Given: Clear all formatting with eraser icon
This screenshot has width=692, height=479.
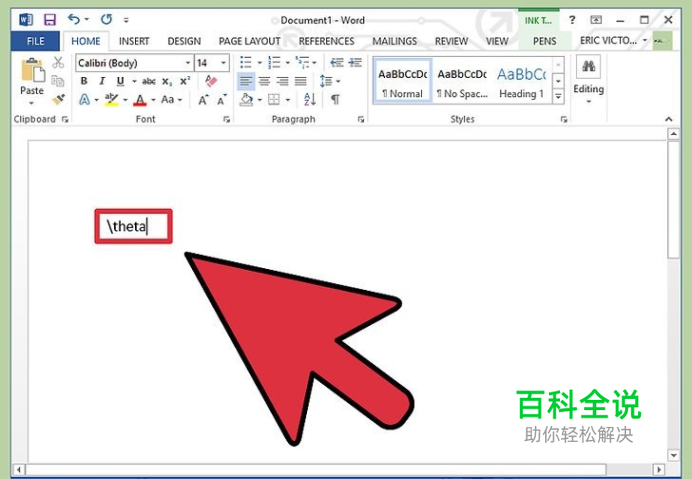Looking at the screenshot, I should click(x=211, y=81).
